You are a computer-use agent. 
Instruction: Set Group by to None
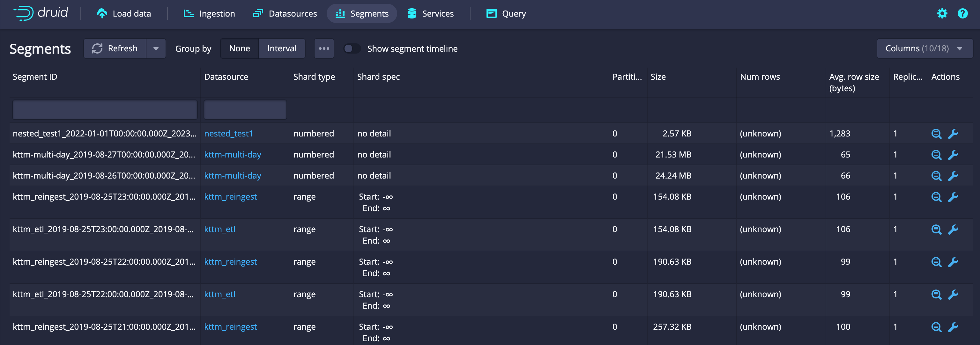coord(239,49)
